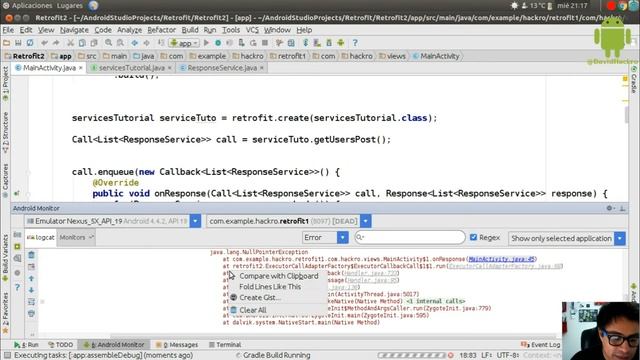Viewport: 640px width, 360px height.
Task: Open the Terminal tool window button
Action: coord(225,344)
